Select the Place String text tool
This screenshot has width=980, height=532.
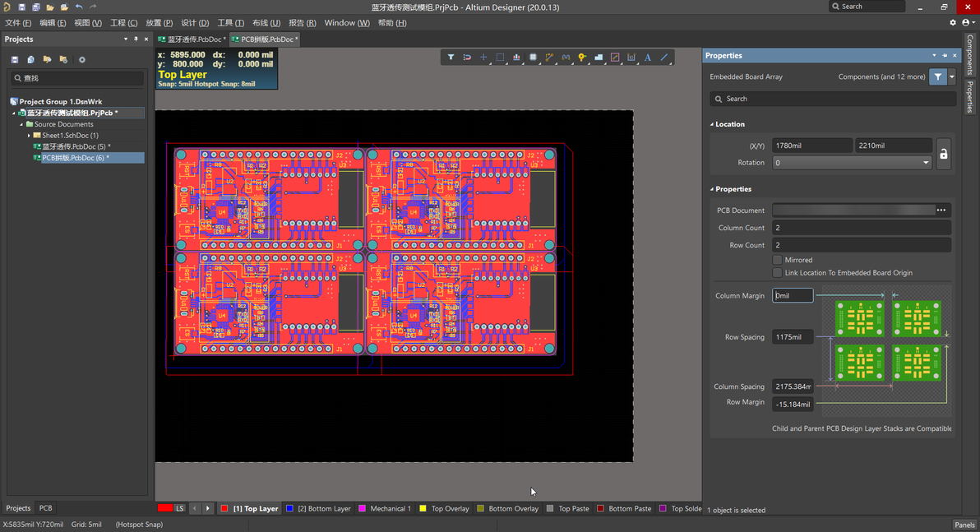tap(648, 58)
